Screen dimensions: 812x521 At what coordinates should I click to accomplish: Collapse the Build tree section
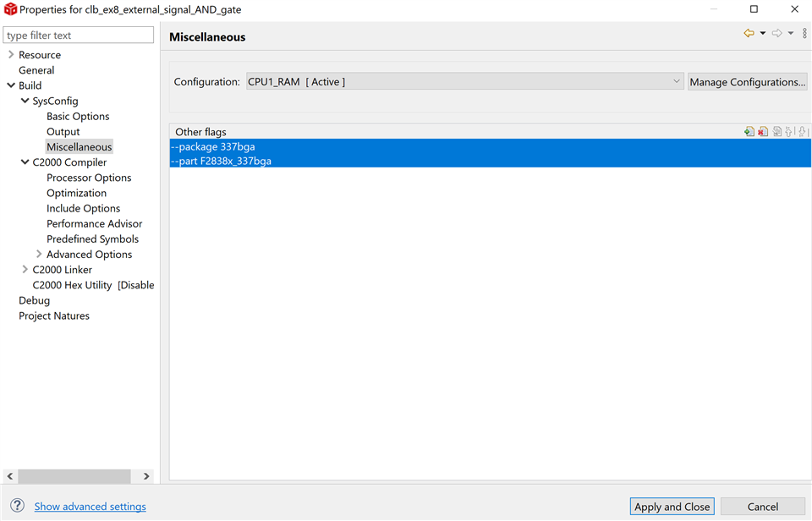(11, 85)
